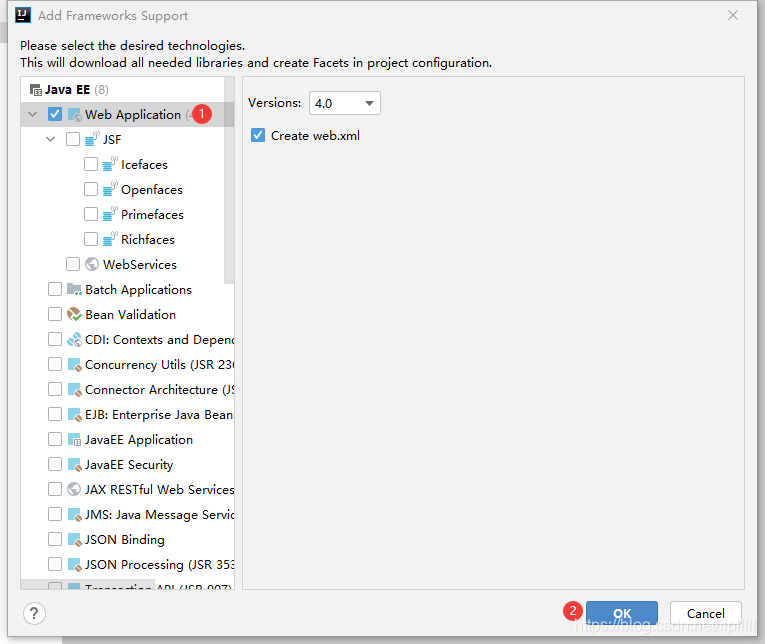Toggle the Create web.xml checkbox

(x=258, y=135)
